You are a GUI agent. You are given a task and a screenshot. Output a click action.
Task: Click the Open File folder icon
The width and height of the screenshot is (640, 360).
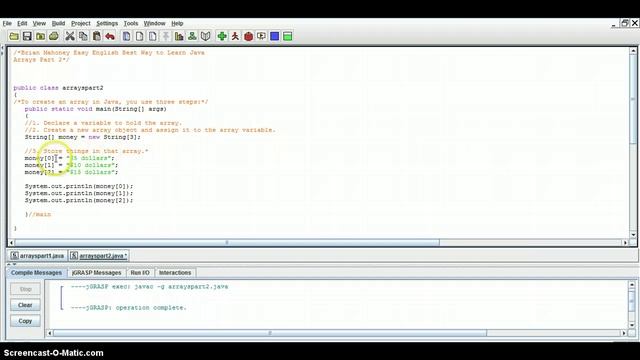[14, 36]
